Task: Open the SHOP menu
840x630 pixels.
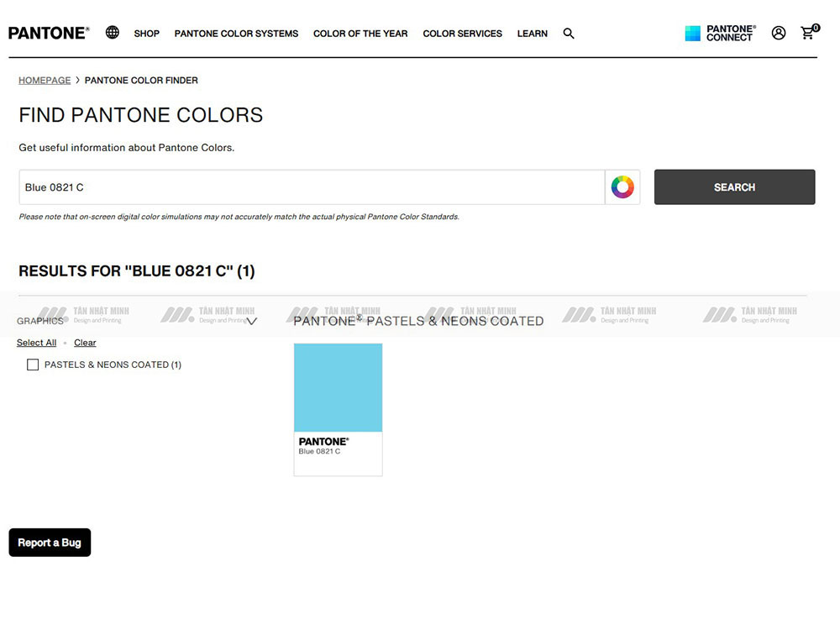Action: [x=147, y=34]
